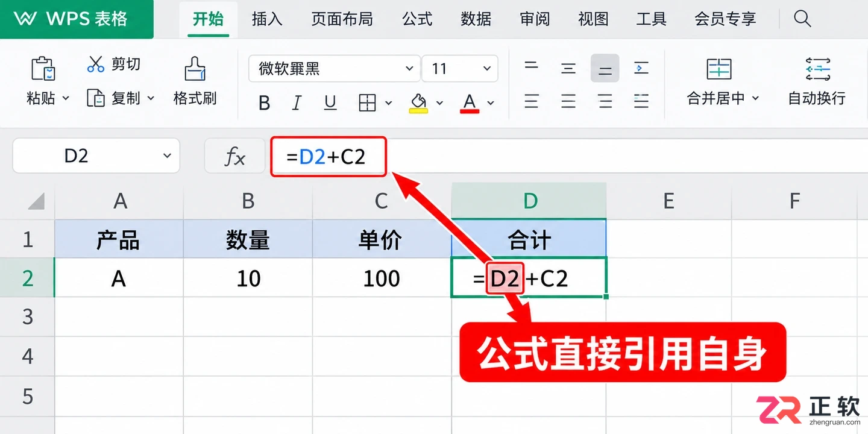
Task: Expand the border style dropdown arrow
Action: tap(388, 103)
